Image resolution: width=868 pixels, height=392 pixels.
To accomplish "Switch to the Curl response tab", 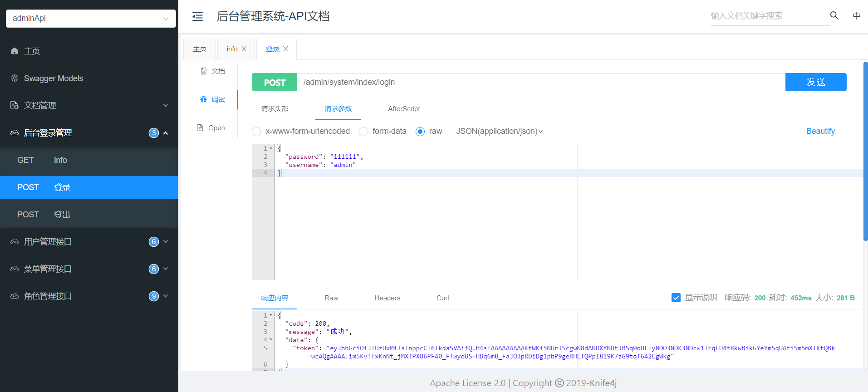I will pyautogui.click(x=442, y=298).
